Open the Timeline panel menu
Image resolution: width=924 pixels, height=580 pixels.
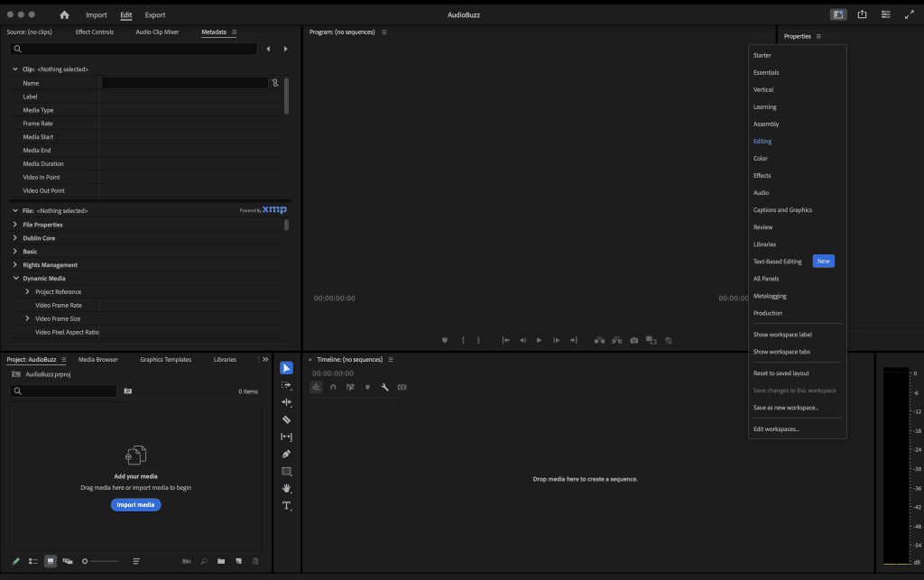pos(392,359)
